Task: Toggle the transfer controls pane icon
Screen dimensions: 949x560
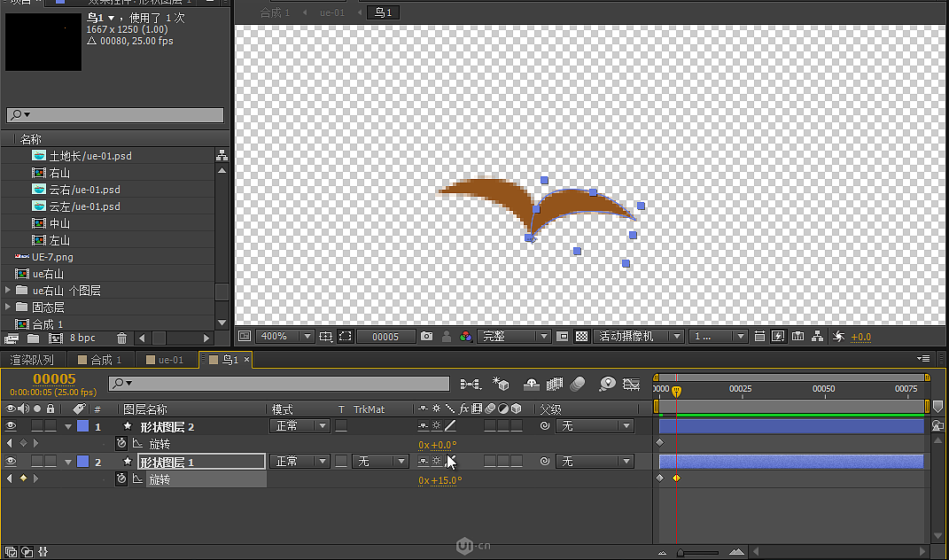Action: 27,552
